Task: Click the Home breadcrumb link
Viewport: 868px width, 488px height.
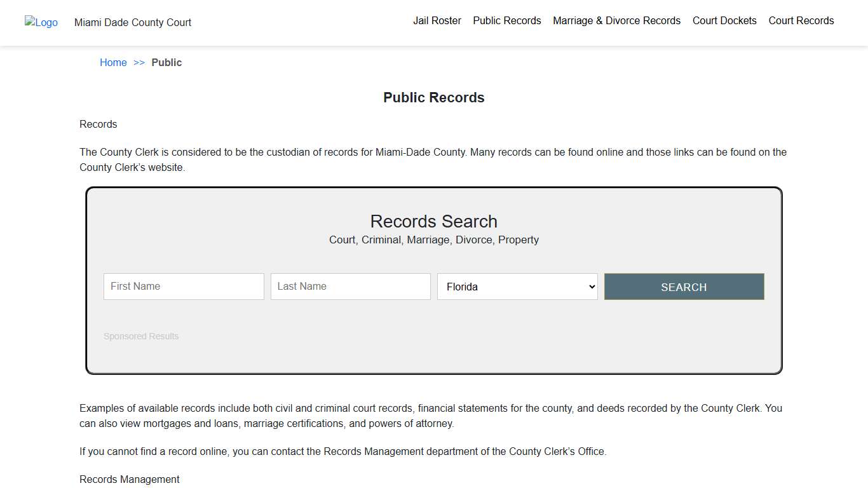Action: click(x=113, y=62)
